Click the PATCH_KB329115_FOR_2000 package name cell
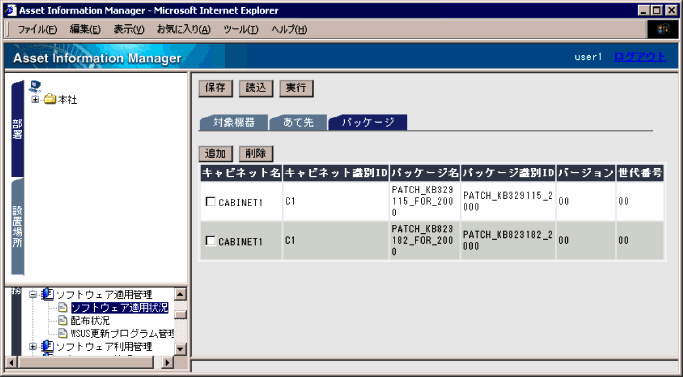Viewport: 683px width, 377px height. [x=425, y=201]
